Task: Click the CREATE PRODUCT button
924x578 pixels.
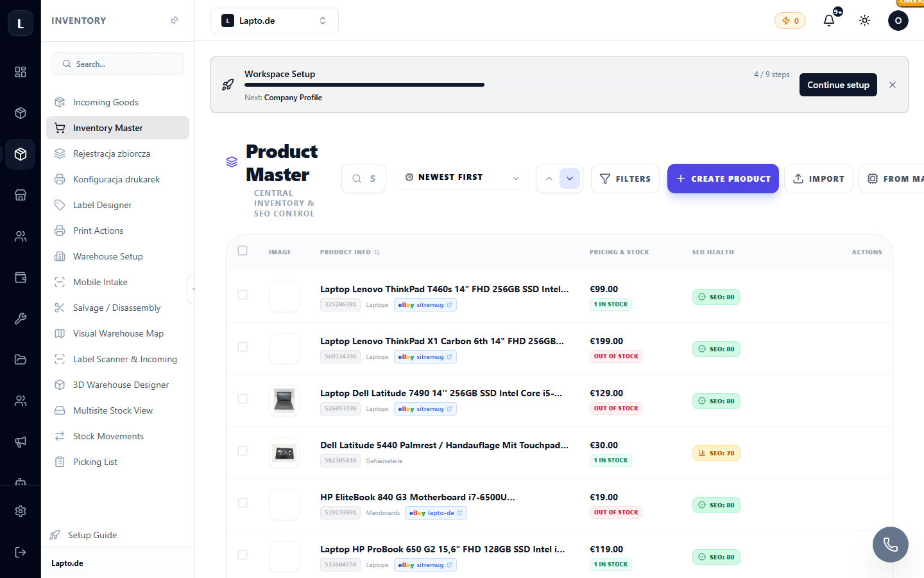Action: (x=723, y=179)
